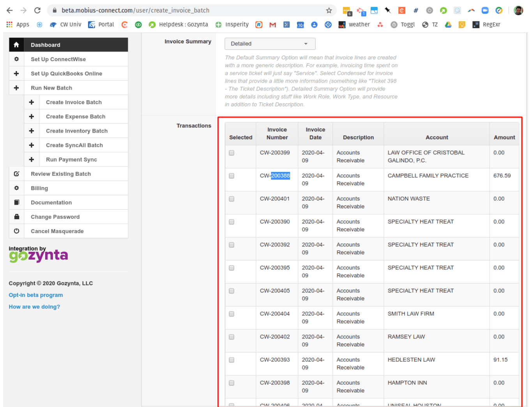Click the power icon beside Cancel Masquerade
Image resolution: width=532 pixels, height=407 pixels.
click(16, 231)
